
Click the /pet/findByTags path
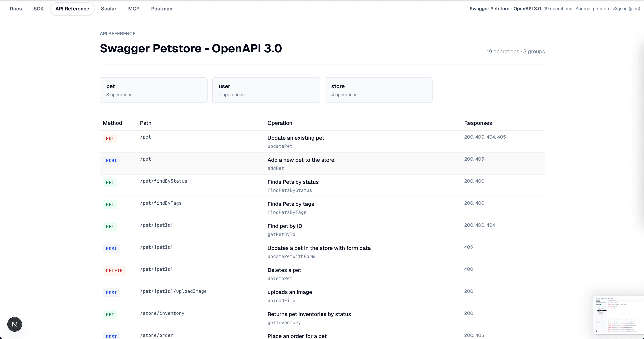(161, 203)
